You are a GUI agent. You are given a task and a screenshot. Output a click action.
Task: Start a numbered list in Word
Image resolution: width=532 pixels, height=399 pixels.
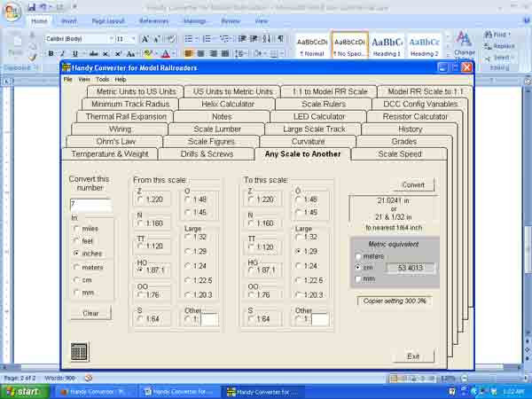pos(207,39)
